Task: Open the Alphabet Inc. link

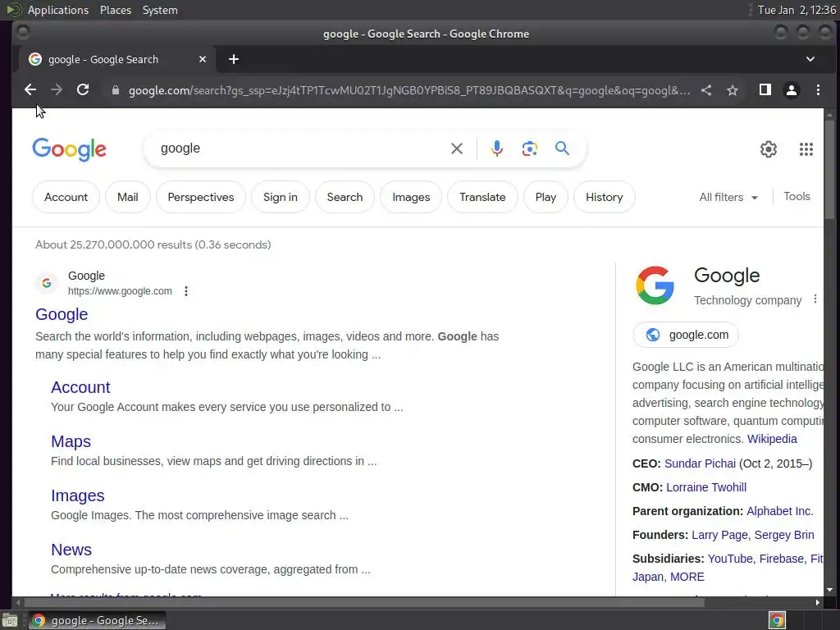Action: (779, 511)
